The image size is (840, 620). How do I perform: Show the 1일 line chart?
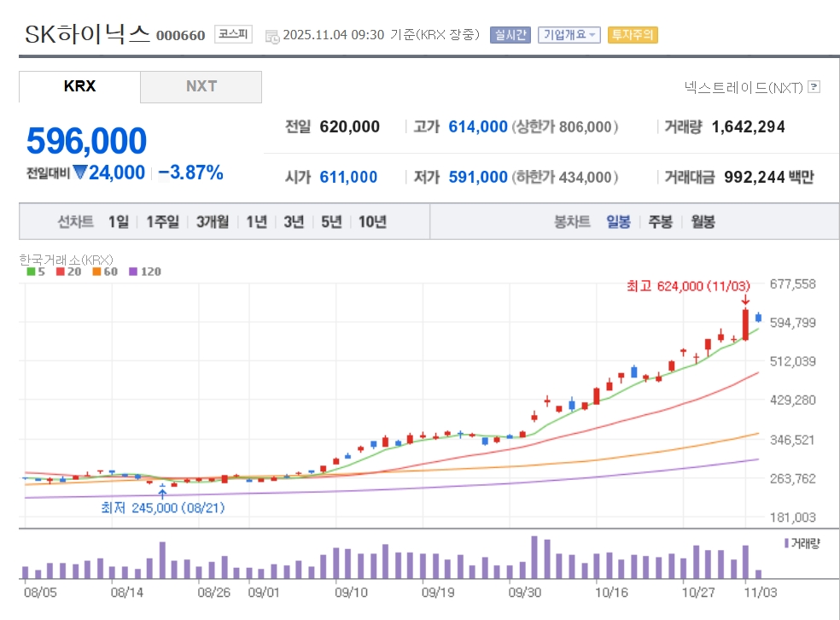[119, 222]
